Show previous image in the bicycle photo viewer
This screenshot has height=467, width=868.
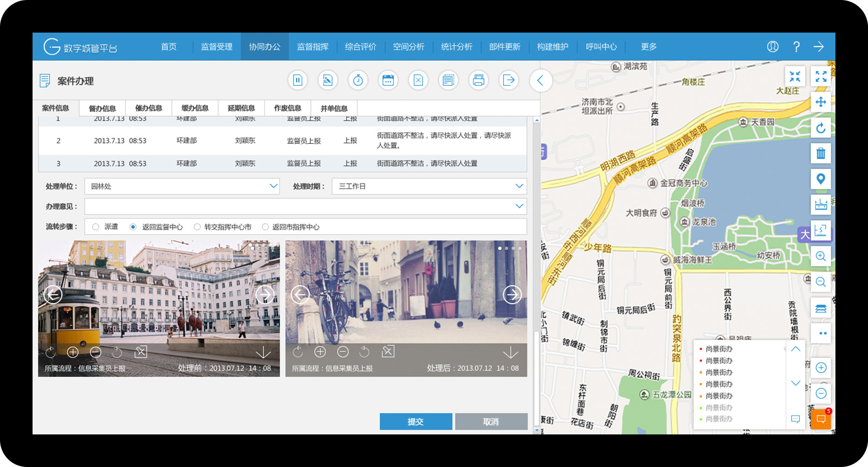pyautogui.click(x=300, y=295)
